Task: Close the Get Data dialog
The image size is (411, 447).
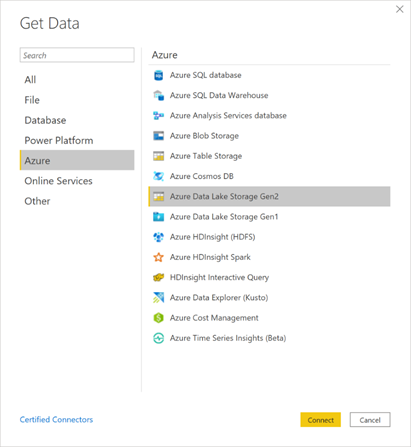Action: tap(399, 9)
